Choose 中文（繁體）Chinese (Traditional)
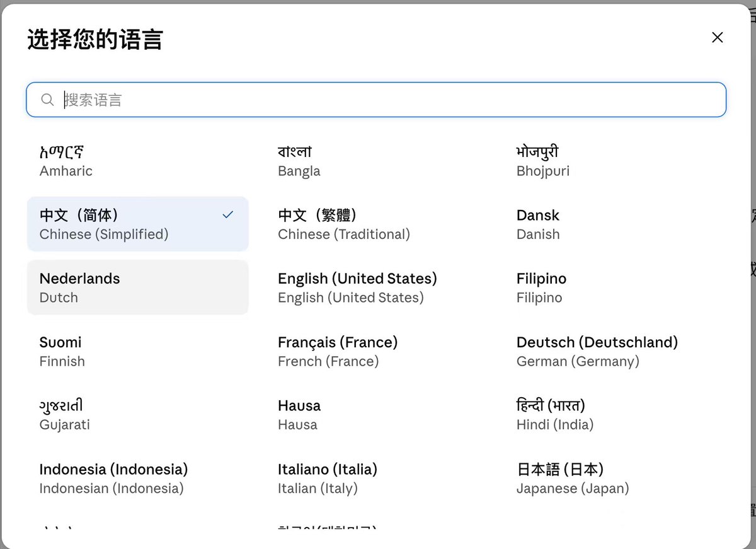The height and width of the screenshot is (549, 756). pyautogui.click(x=376, y=224)
